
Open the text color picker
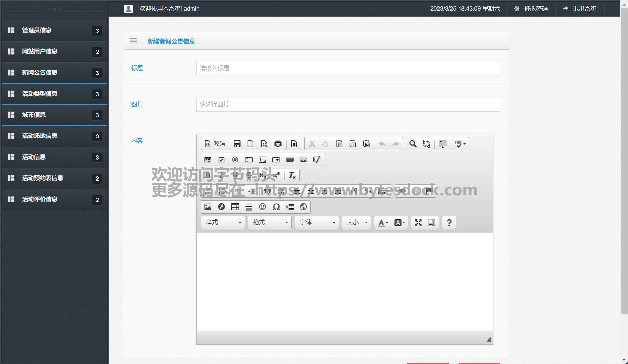(383, 222)
